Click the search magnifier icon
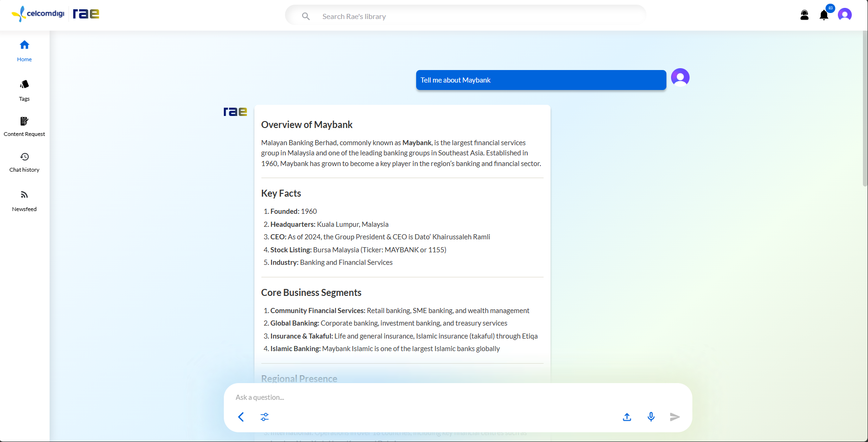Image resolution: width=868 pixels, height=442 pixels. pyautogui.click(x=306, y=16)
